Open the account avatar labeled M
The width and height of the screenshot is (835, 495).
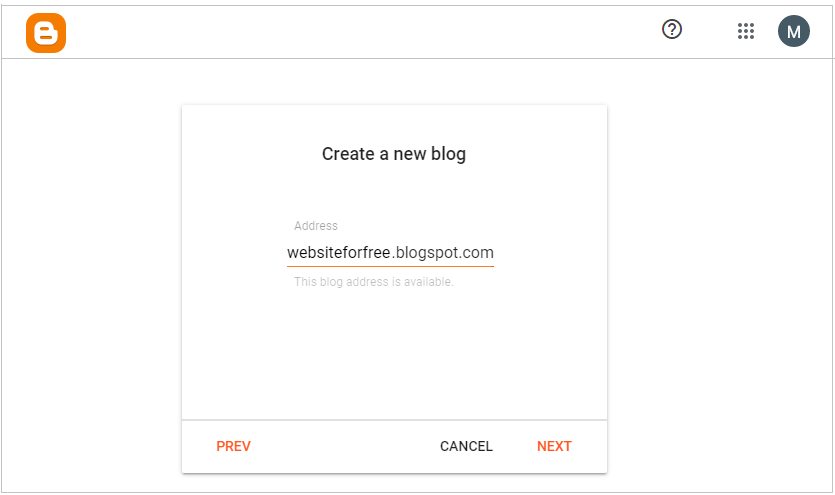pyautogui.click(x=793, y=31)
